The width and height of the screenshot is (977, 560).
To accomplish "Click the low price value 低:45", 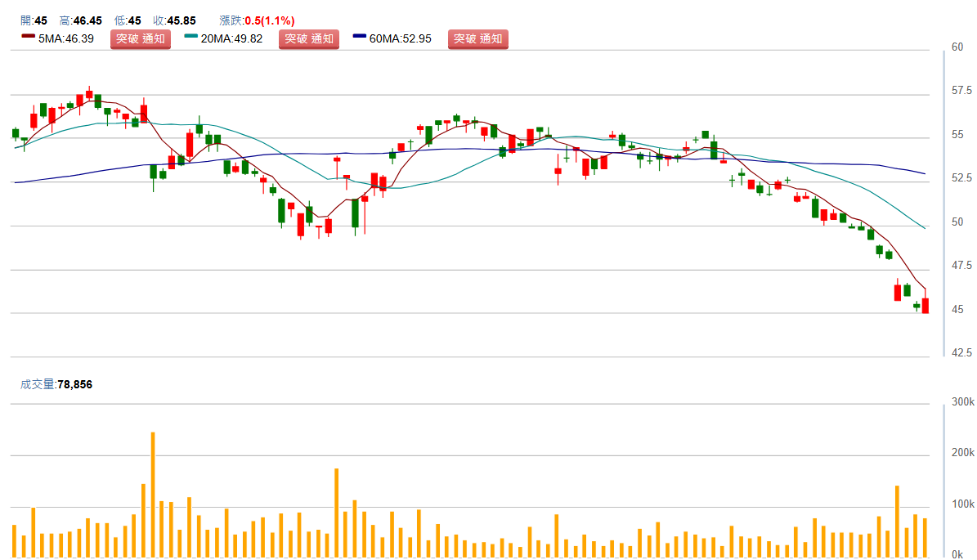I will 128,20.
